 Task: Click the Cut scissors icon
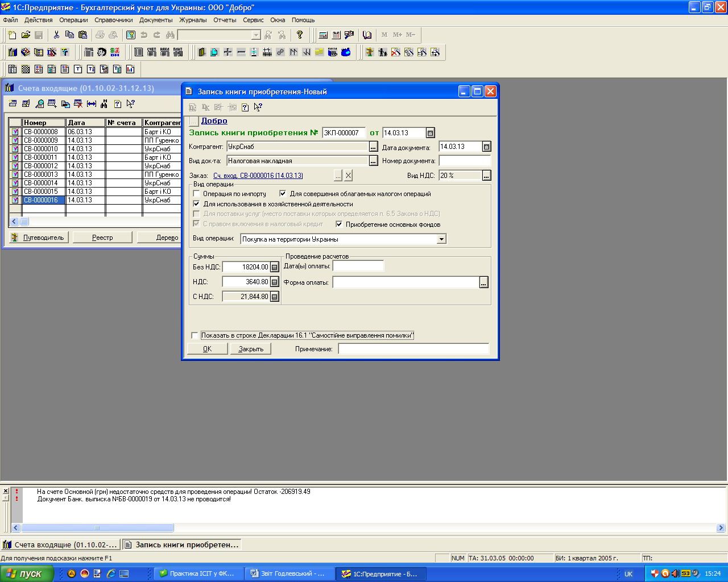point(56,35)
